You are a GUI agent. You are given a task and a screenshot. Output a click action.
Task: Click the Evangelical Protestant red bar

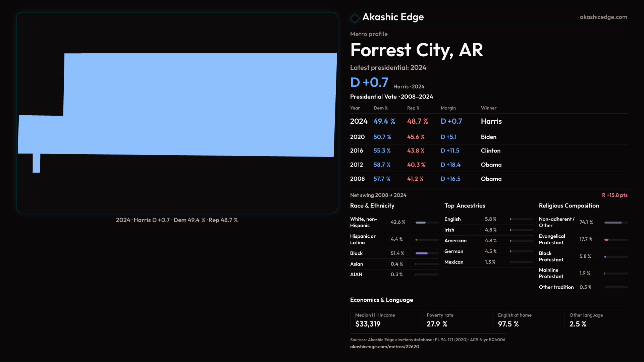(606, 240)
